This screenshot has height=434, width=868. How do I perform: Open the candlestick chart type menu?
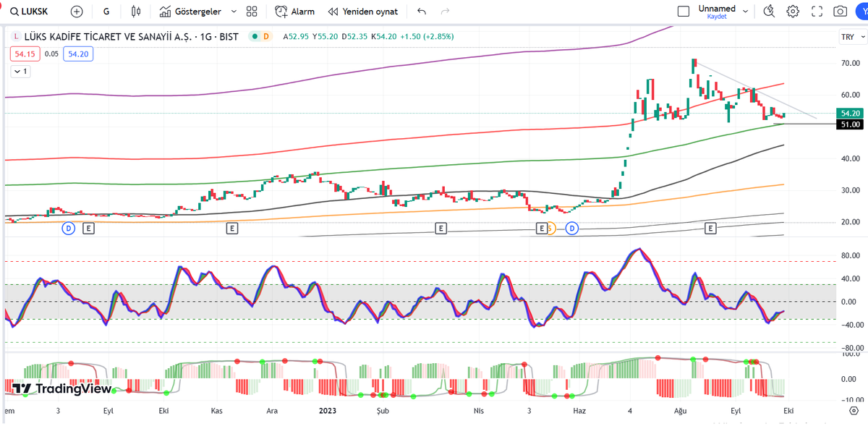tap(135, 12)
